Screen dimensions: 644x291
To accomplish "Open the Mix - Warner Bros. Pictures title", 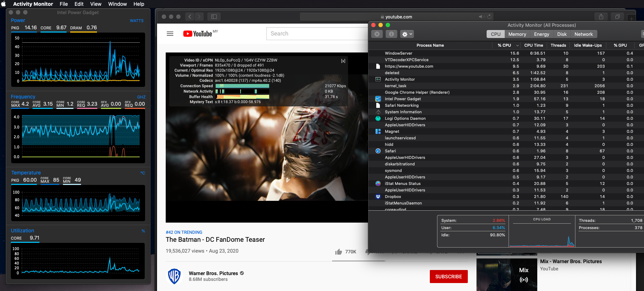I will click(571, 261).
